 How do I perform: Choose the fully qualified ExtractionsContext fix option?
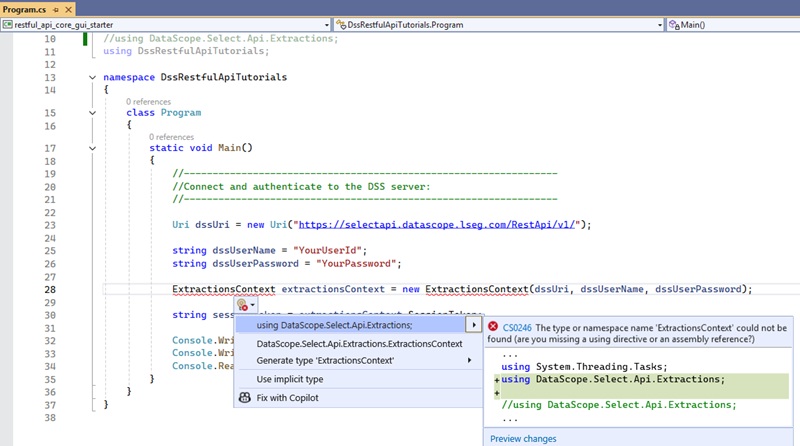point(359,343)
